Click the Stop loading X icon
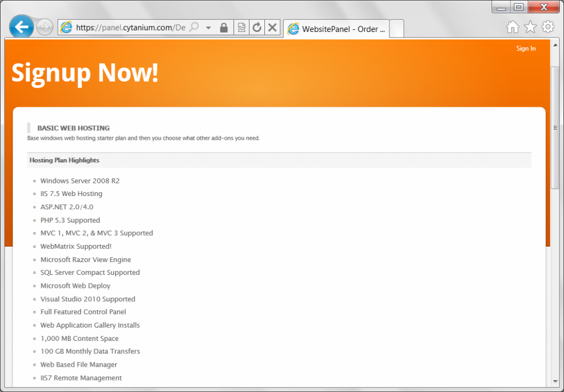The image size is (564, 392). tap(272, 28)
